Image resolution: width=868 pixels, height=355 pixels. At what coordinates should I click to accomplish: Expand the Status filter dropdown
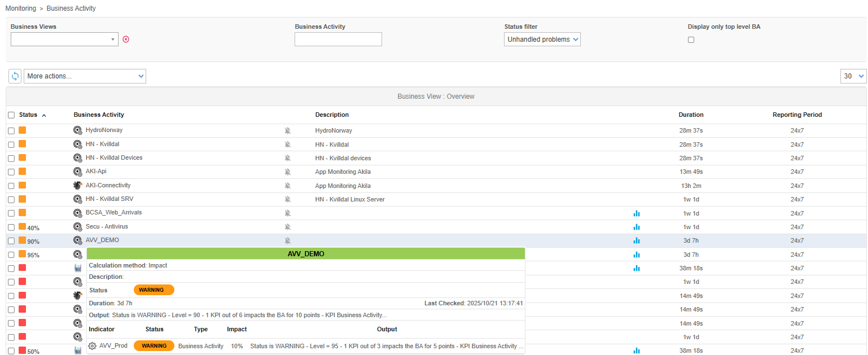(x=542, y=40)
